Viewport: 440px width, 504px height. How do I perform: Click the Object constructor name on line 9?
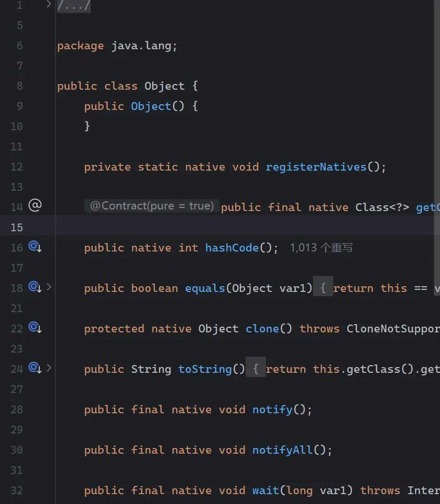[x=151, y=106]
